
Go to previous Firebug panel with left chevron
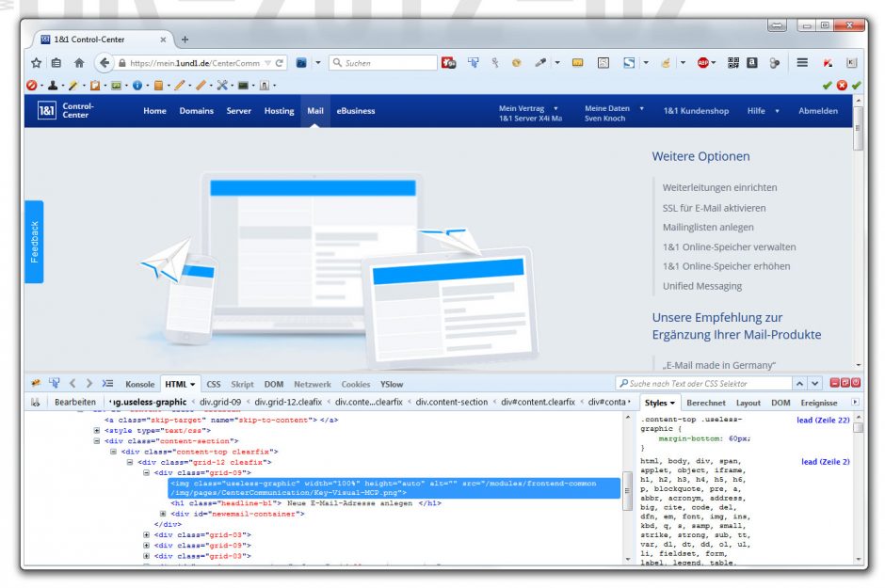(x=72, y=383)
